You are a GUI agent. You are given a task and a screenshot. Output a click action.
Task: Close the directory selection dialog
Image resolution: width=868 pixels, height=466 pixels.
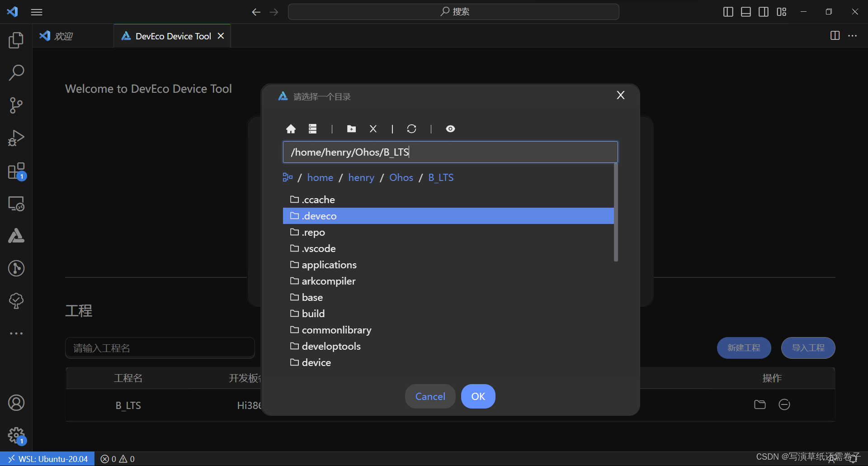[x=621, y=95]
